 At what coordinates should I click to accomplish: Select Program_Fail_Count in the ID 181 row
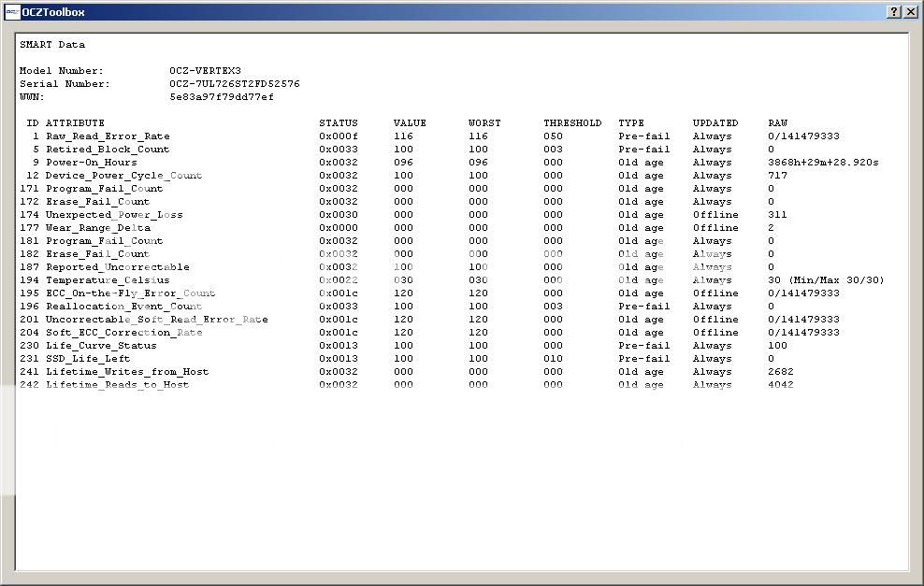tap(105, 241)
